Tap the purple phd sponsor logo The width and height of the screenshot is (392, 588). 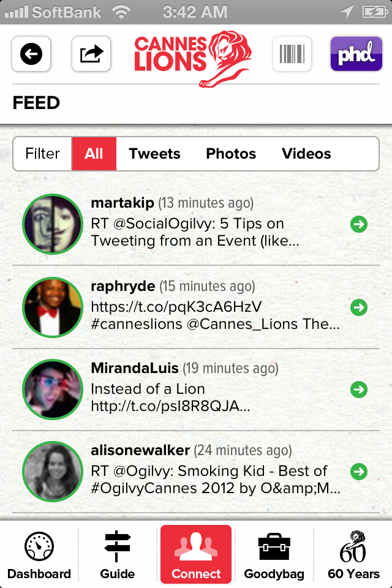356,54
